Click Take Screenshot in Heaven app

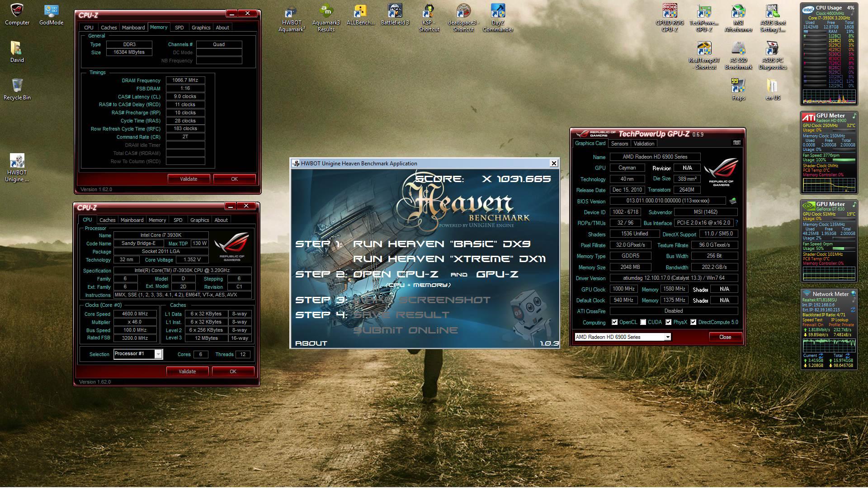[421, 300]
